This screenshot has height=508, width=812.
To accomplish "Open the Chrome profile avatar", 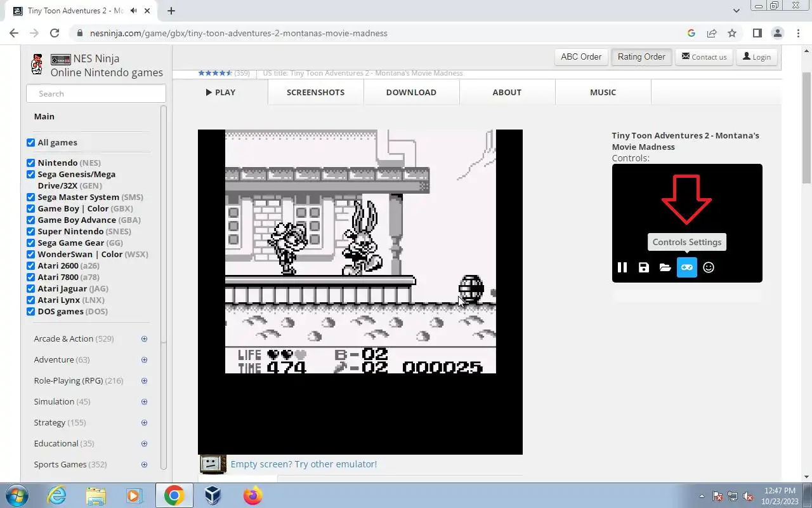I will (x=778, y=33).
